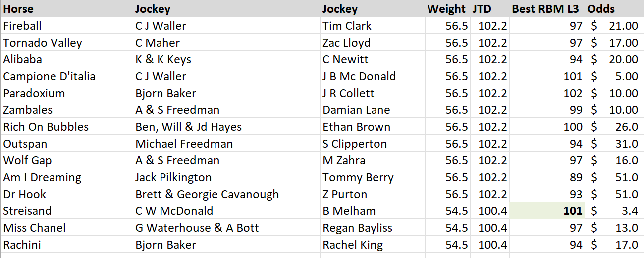Select the Michael Freedman cell
Viewport: 644px width, 258px height.
point(184,144)
